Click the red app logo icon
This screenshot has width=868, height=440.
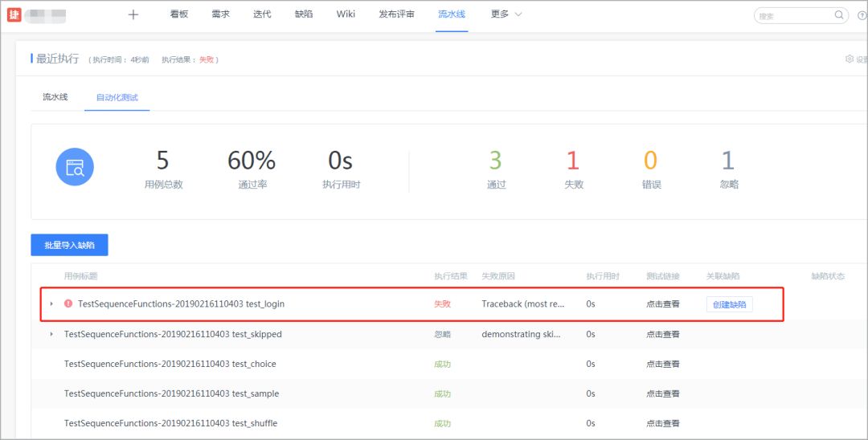tap(14, 14)
